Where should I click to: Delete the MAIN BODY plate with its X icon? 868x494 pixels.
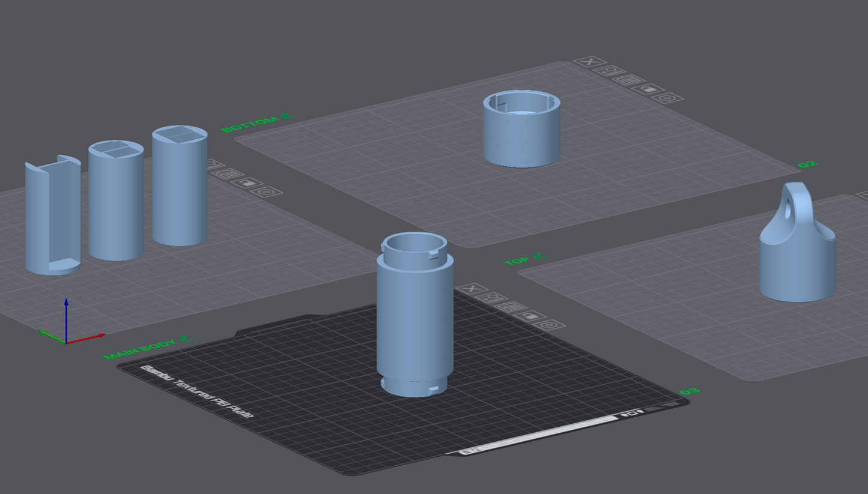(471, 289)
